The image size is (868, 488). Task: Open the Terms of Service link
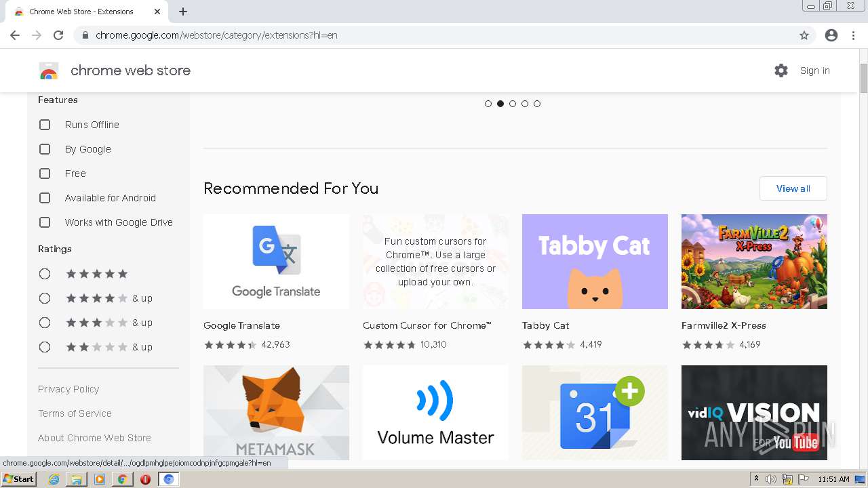click(x=75, y=413)
